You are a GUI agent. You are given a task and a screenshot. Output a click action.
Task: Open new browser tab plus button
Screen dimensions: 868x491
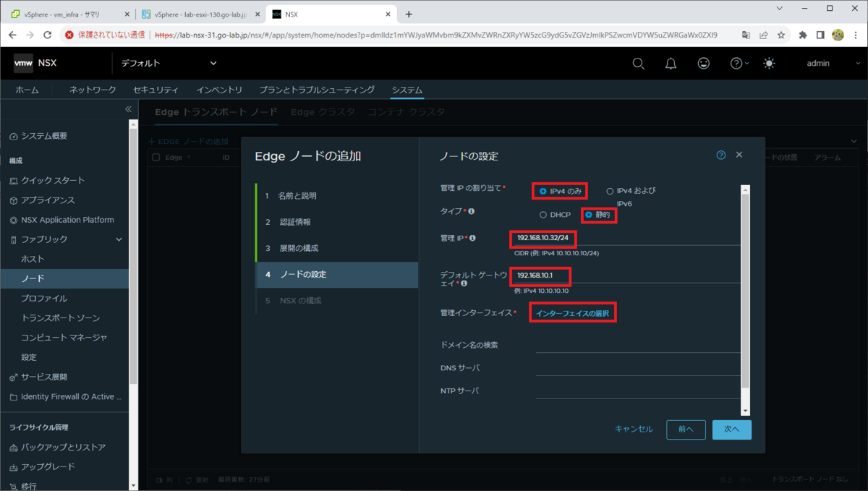(409, 14)
